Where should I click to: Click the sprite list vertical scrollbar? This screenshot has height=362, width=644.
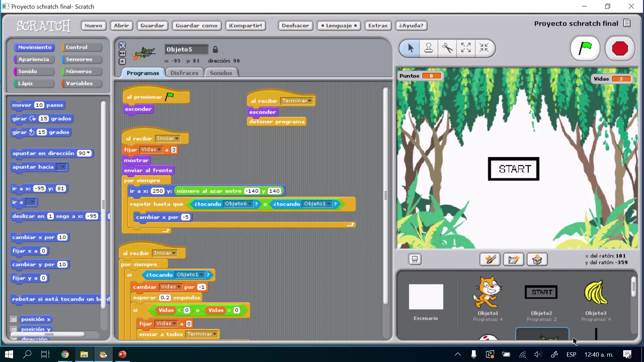(x=633, y=287)
